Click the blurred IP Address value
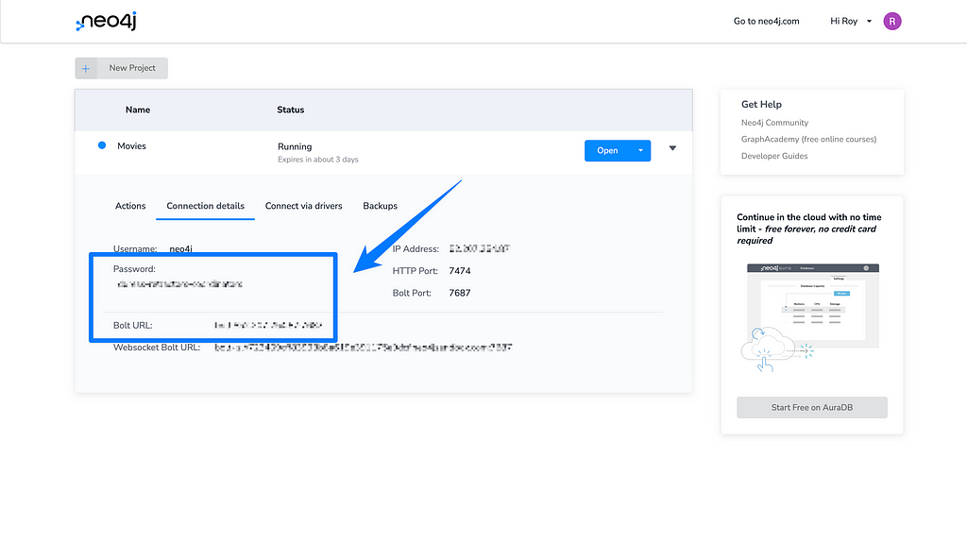The height and width of the screenshot is (560, 967). click(x=479, y=248)
